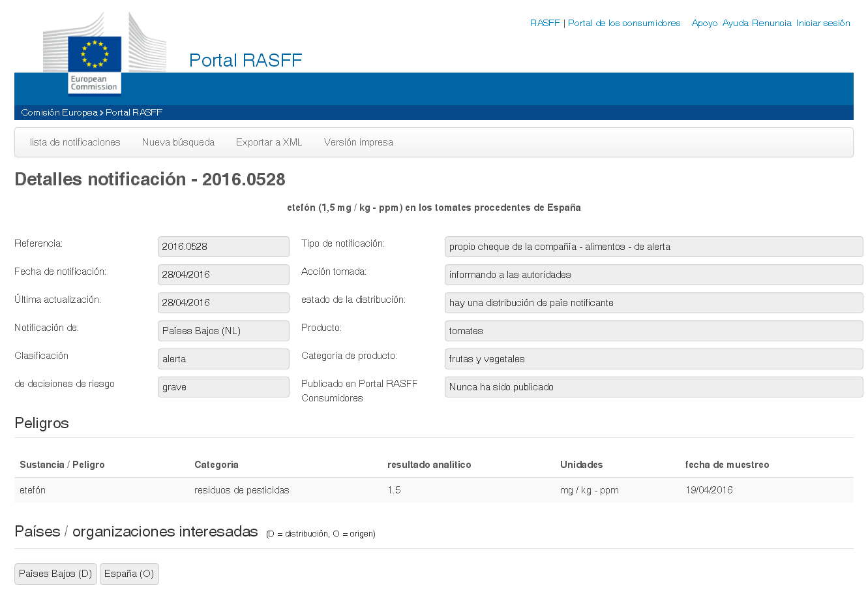This screenshot has height=590, width=868.
Task: Click the Referencia field 2016.0528
Action: [x=223, y=247]
